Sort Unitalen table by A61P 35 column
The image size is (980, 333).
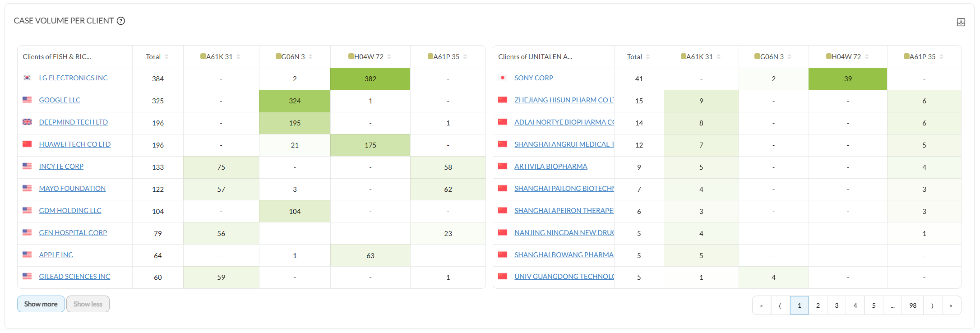coord(941,57)
